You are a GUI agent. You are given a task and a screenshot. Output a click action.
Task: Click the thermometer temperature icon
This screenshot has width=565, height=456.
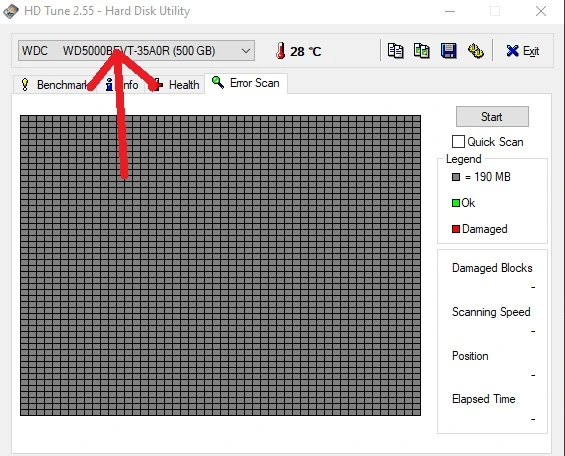280,51
